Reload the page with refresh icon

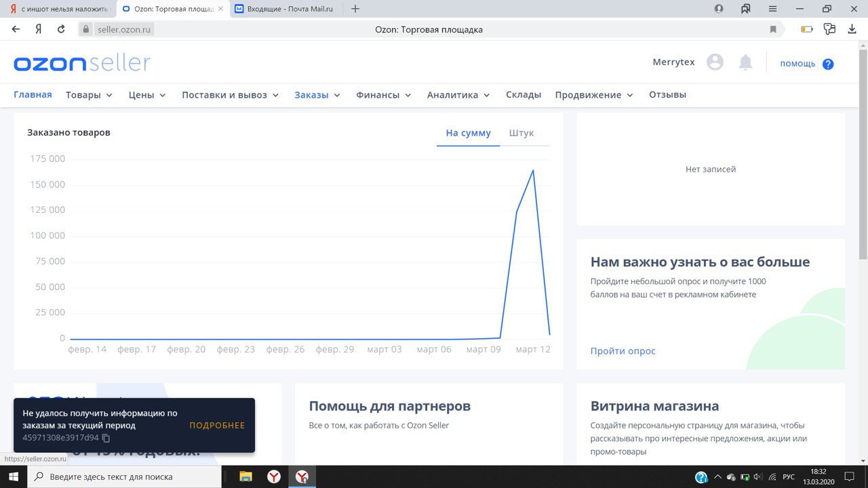[61, 29]
